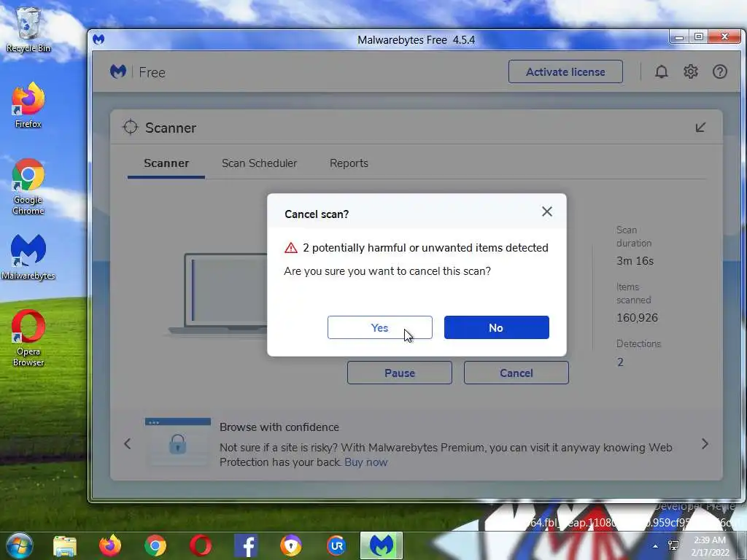Click the Activate license button
747x560 pixels.
pyautogui.click(x=565, y=72)
